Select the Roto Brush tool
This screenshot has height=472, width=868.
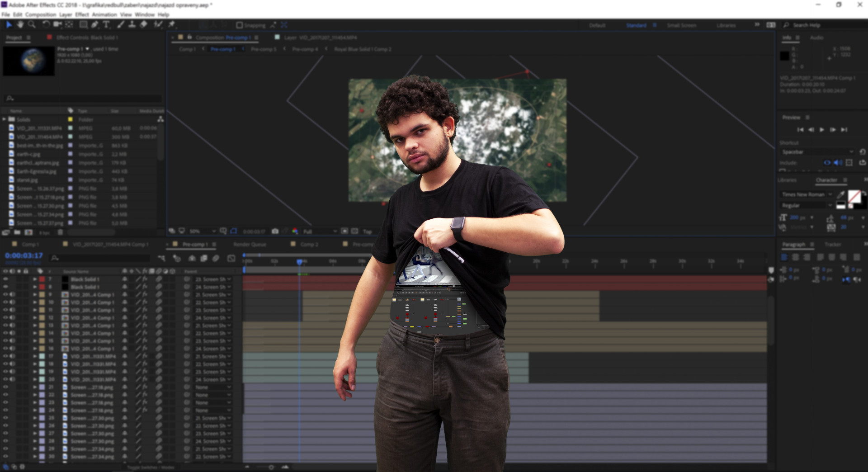click(x=158, y=24)
